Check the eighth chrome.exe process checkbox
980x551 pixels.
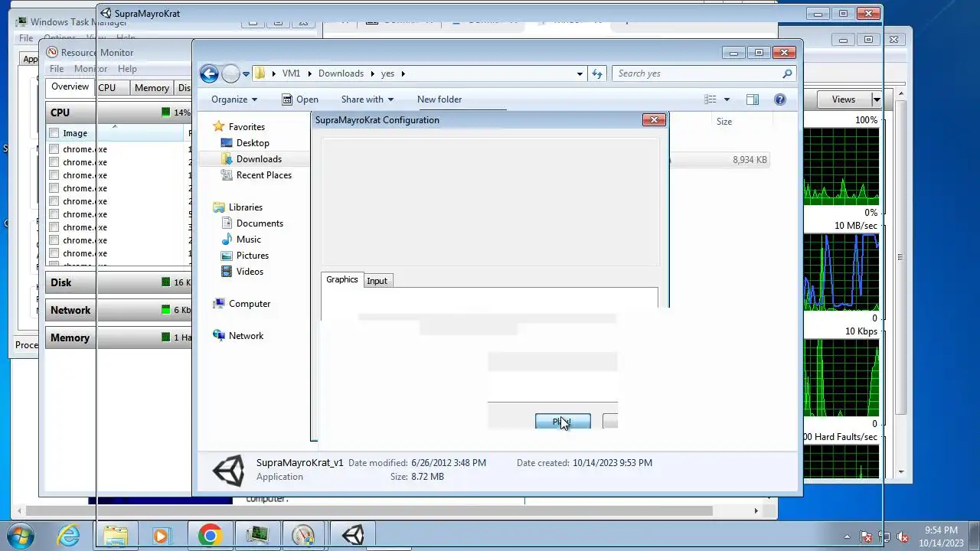tap(54, 240)
